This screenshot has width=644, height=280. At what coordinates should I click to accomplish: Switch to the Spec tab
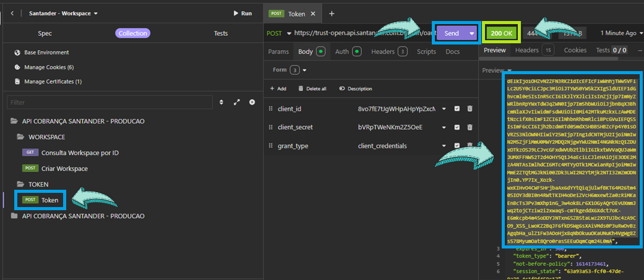45,33
